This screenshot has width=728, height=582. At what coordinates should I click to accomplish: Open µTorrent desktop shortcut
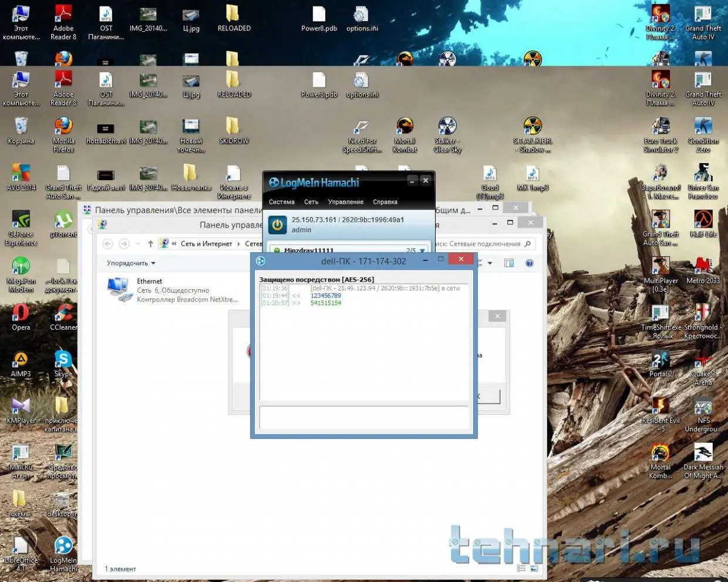[63, 224]
